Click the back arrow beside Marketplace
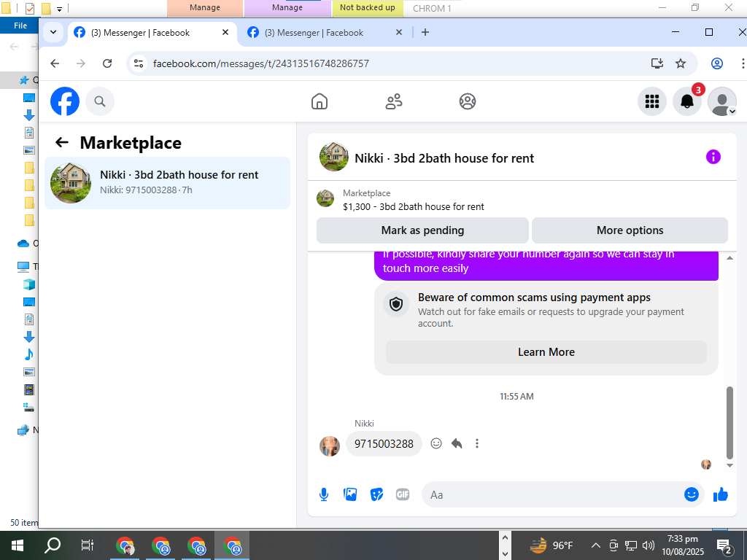 point(62,142)
